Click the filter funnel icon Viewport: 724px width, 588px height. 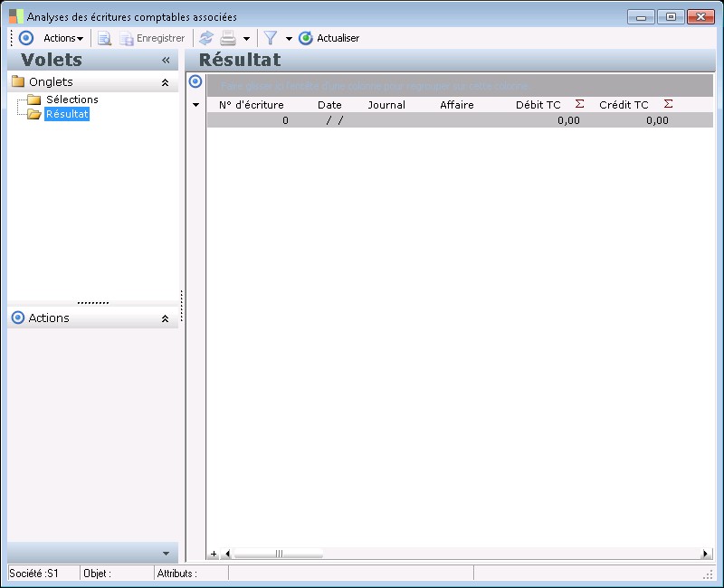click(x=270, y=38)
